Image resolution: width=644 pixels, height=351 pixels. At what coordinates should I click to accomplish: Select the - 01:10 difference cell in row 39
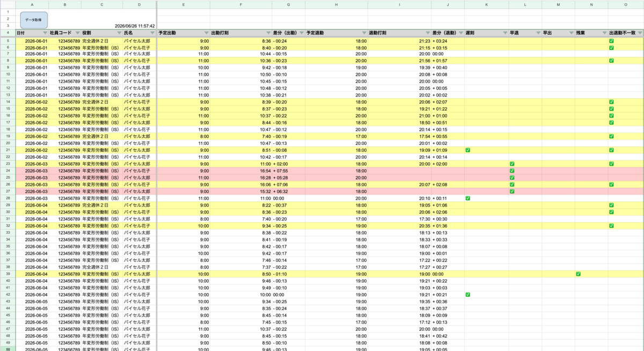pyautogui.click(x=288, y=274)
